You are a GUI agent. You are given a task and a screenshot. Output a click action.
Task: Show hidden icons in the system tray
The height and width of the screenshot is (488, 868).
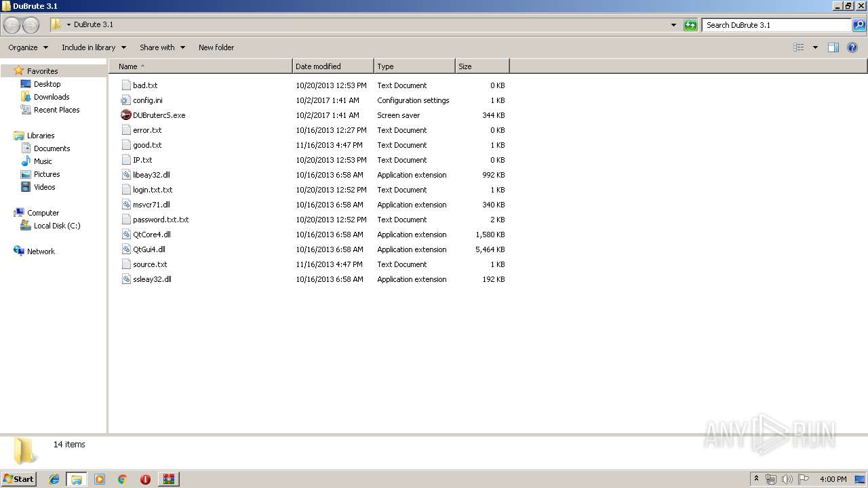pyautogui.click(x=756, y=479)
